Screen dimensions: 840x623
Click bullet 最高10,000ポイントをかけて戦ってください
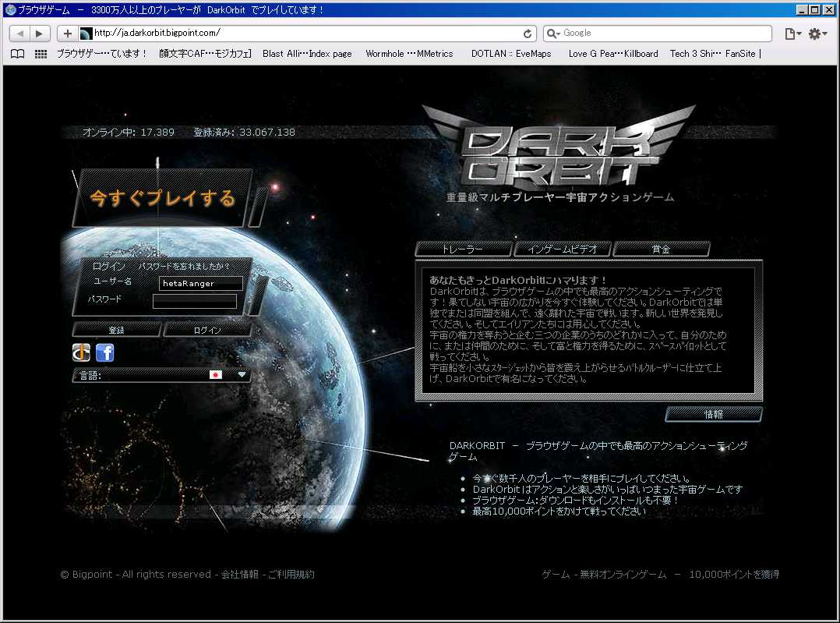(559, 511)
